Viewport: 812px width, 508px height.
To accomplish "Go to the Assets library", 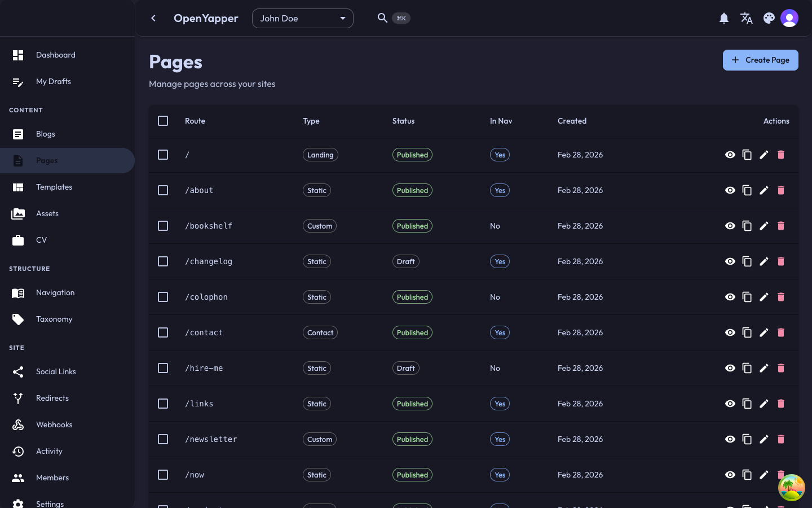I will pyautogui.click(x=47, y=213).
